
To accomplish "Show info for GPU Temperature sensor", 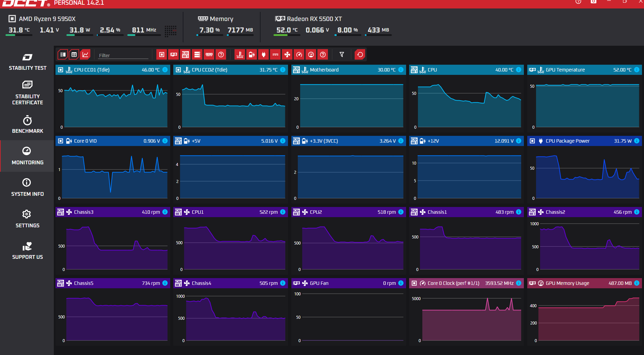I will pos(637,70).
